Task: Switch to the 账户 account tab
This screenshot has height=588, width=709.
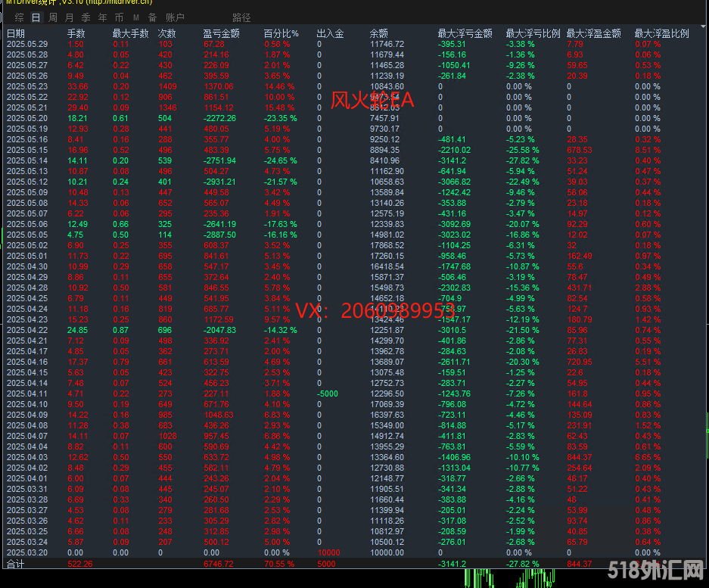Action: coord(175,17)
